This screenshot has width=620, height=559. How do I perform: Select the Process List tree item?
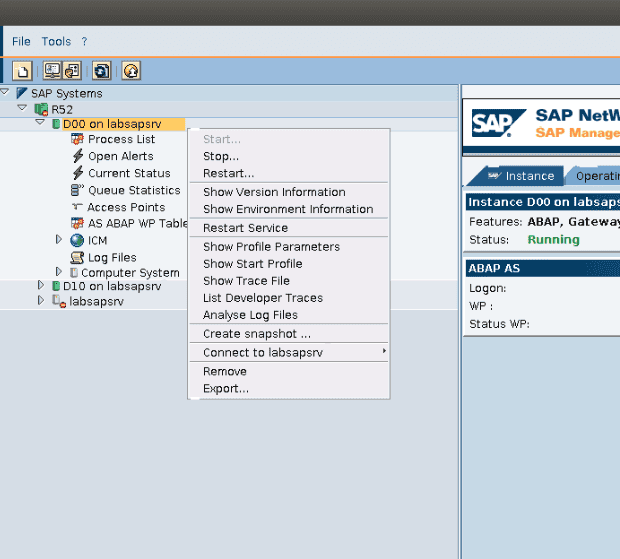coord(121,139)
